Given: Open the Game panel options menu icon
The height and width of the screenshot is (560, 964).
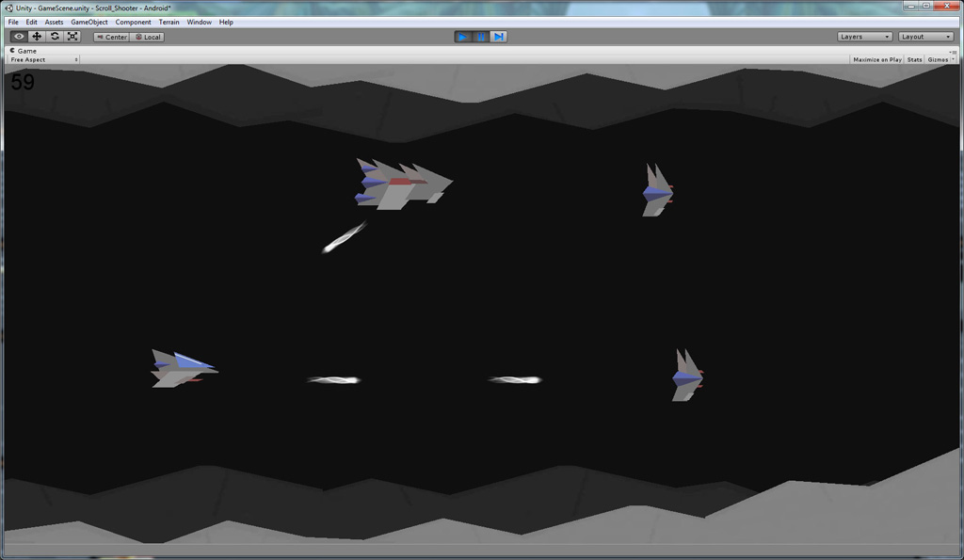Looking at the screenshot, I should pos(953,52).
